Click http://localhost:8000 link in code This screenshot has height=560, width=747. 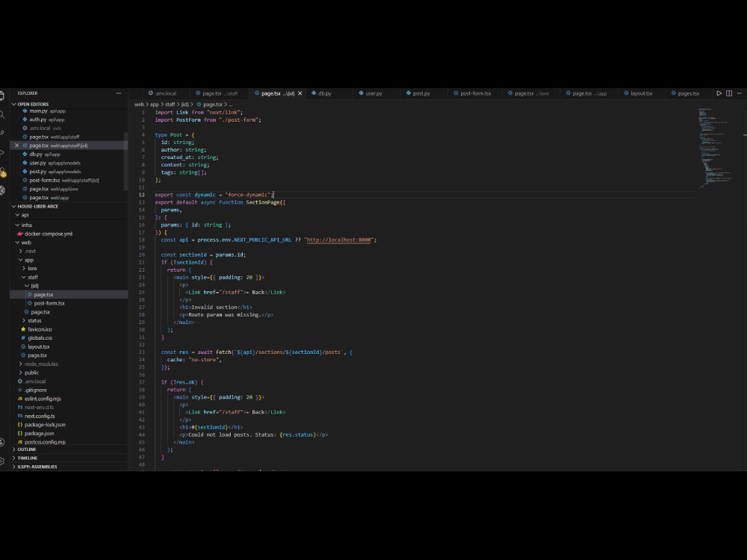[x=338, y=240]
